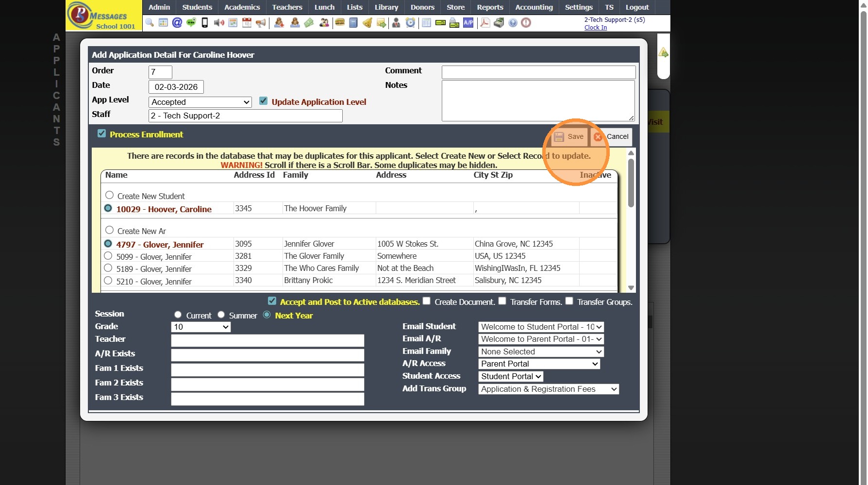Click the hamburger lunch icon
The image size is (868, 485).
[x=340, y=23]
